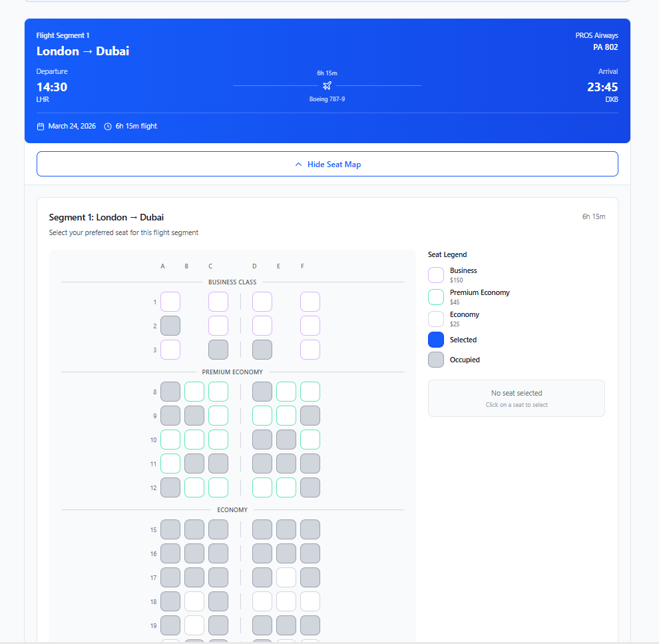Choose Economy seat 18B
Image resolution: width=659 pixels, height=644 pixels.
tap(194, 601)
